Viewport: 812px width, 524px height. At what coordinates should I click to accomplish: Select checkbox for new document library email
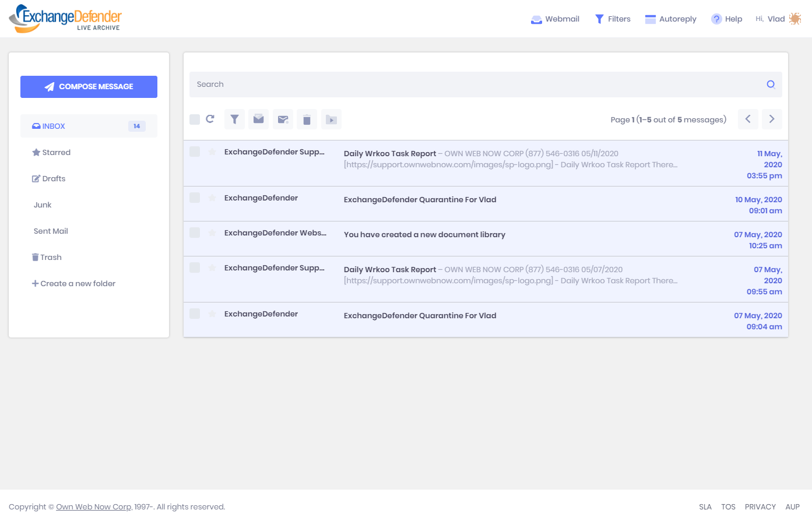click(195, 233)
